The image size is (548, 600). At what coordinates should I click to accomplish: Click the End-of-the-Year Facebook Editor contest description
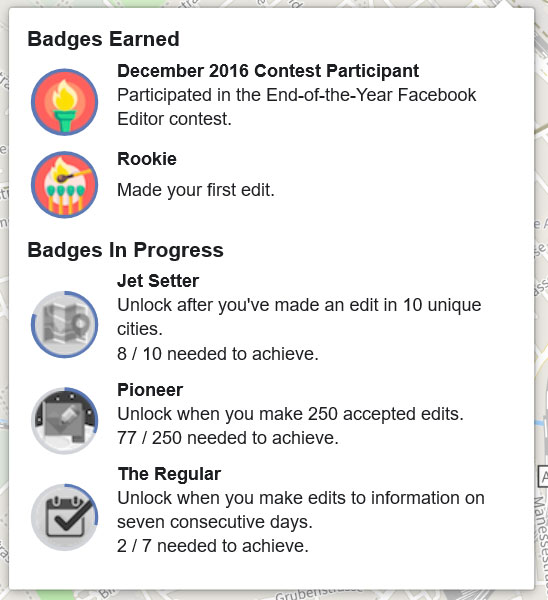(x=297, y=107)
